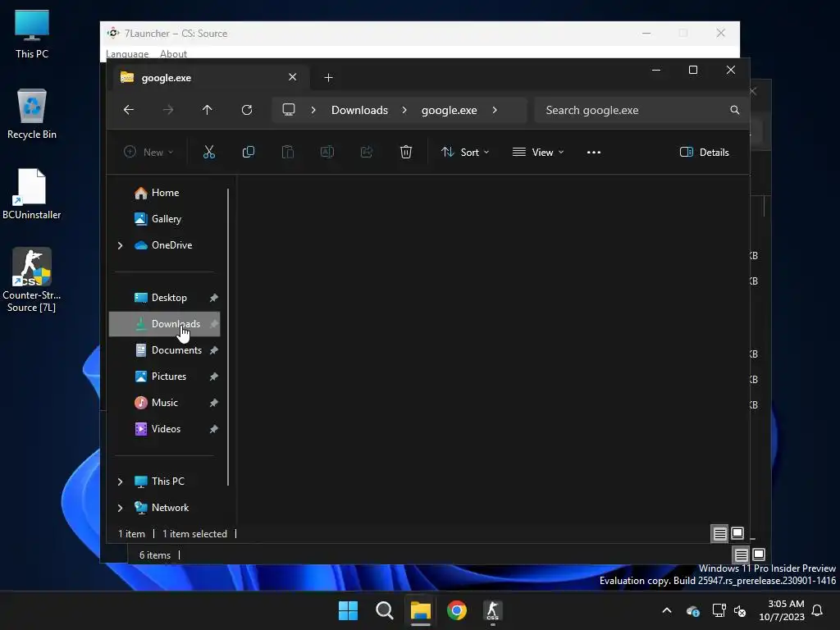This screenshot has width=840, height=630.
Task: Click the Delete trash icon
Action: [x=405, y=152]
